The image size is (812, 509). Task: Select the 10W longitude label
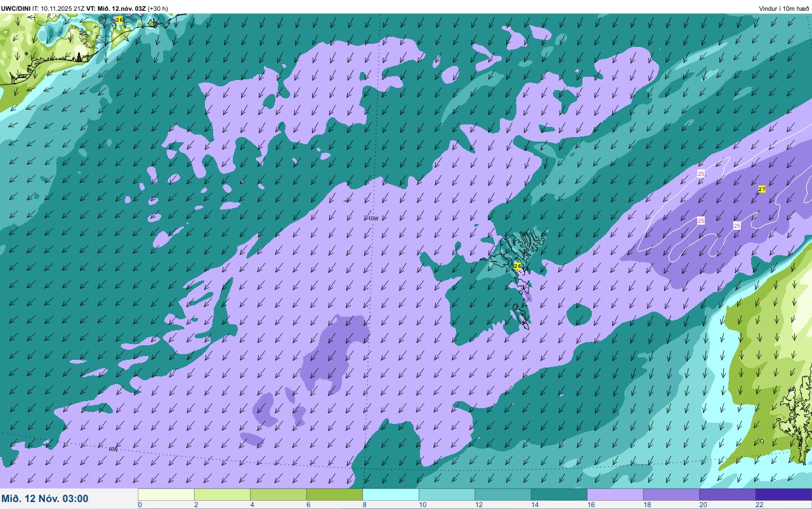[373, 218]
